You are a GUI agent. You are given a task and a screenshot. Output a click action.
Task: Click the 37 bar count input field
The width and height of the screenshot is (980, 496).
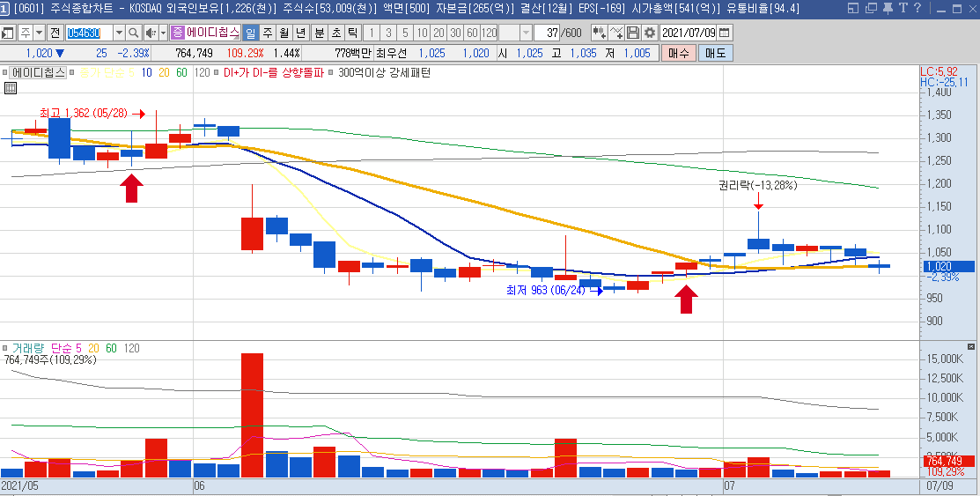point(547,33)
